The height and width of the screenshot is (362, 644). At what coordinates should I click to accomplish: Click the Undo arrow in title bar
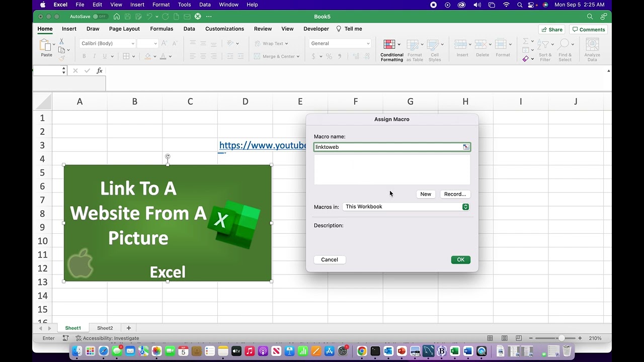pyautogui.click(x=149, y=17)
